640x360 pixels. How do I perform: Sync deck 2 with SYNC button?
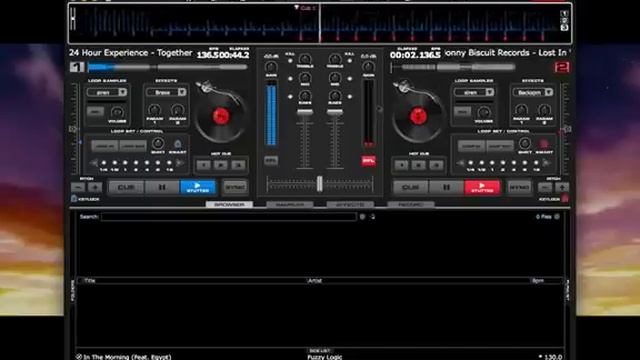click(520, 187)
